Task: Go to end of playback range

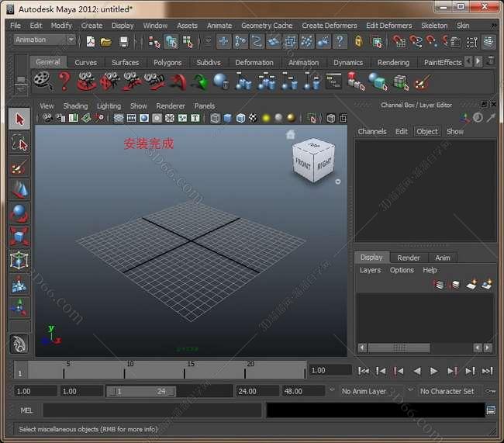Action: [x=487, y=372]
